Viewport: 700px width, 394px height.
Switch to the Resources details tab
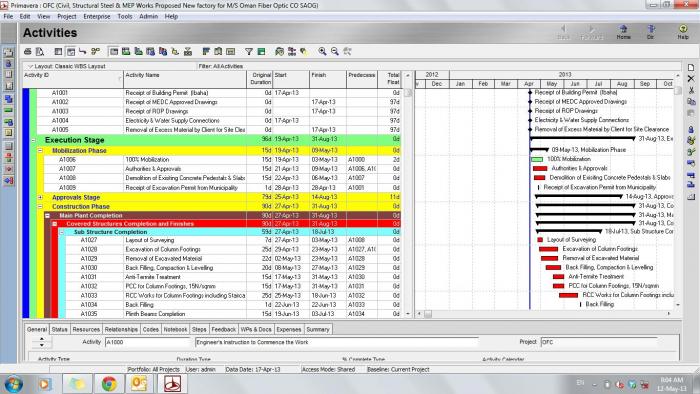(x=86, y=329)
